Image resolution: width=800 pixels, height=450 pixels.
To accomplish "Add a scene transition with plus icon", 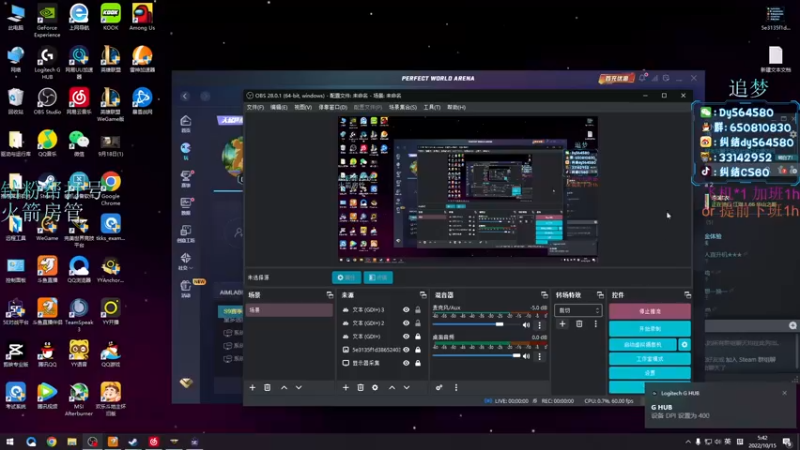I will [x=562, y=324].
